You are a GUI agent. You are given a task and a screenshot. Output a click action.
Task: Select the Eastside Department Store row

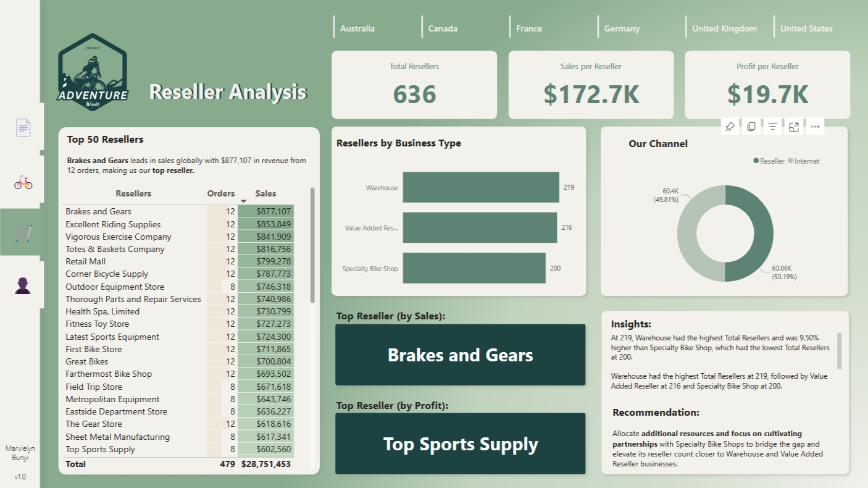point(179,411)
